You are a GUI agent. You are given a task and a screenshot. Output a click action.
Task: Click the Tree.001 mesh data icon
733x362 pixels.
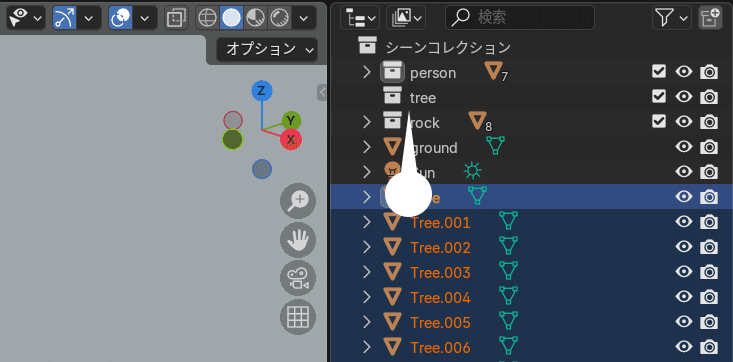click(509, 221)
